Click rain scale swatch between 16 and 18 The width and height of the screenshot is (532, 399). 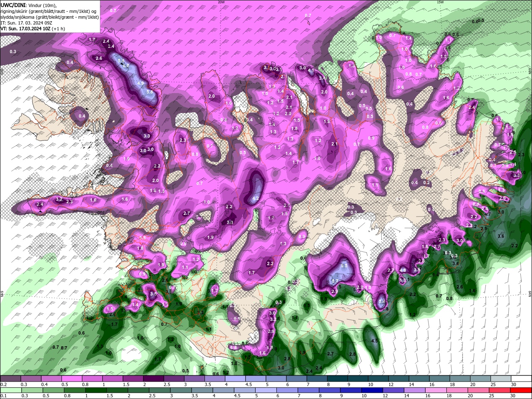coord(436,390)
